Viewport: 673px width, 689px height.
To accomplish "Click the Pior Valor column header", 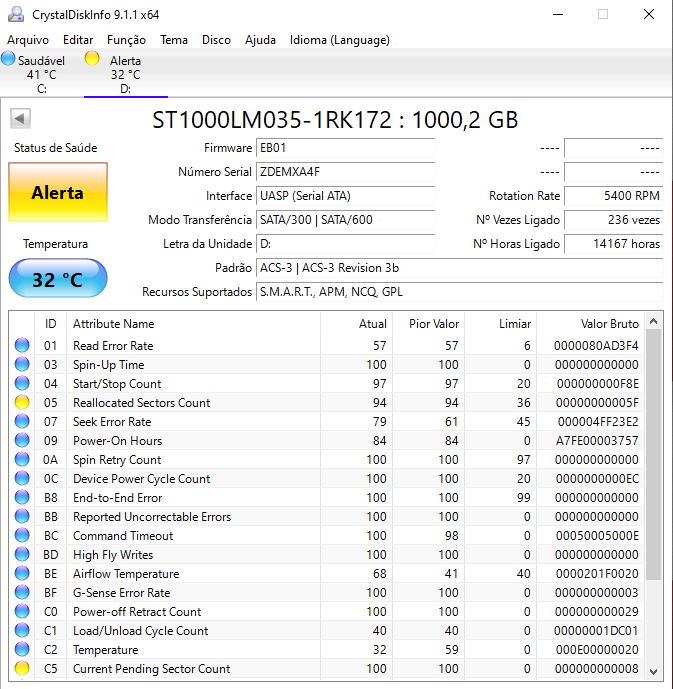I will pos(429,324).
